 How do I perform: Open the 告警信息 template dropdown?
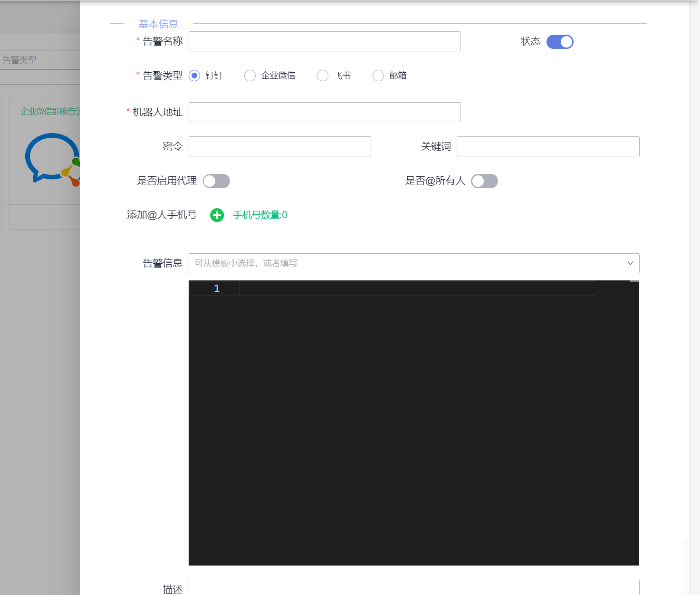(414, 263)
